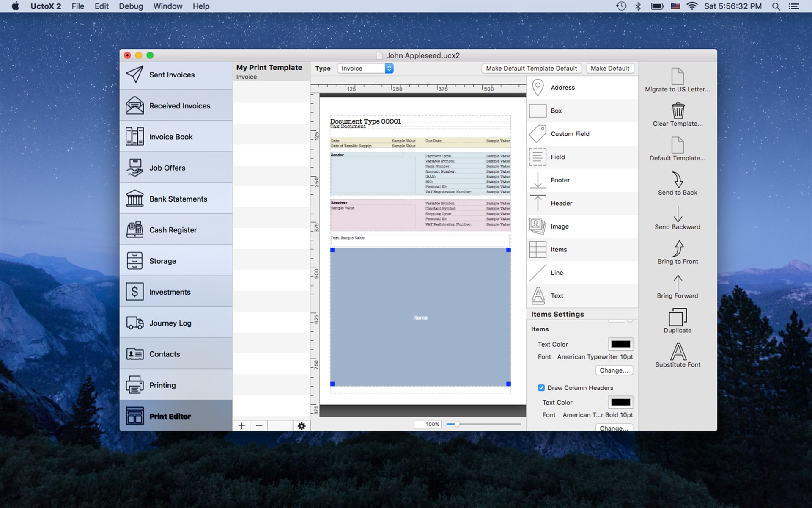Select the Custom Field element
812x508 pixels.
coord(569,134)
